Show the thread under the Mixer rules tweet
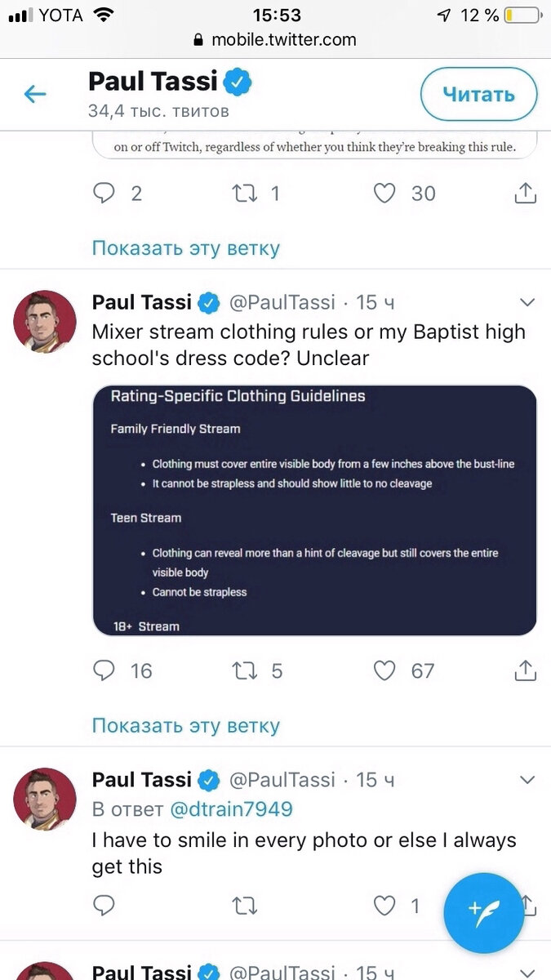The width and height of the screenshot is (551, 980). point(185,725)
